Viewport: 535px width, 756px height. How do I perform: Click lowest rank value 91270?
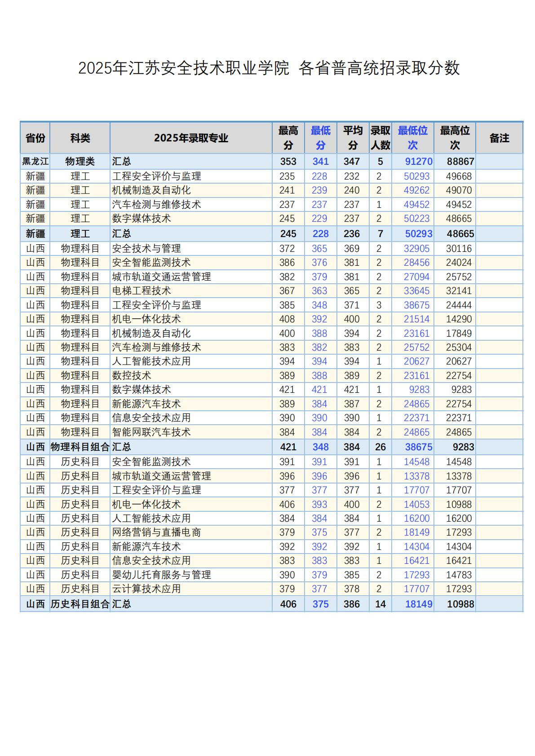pyautogui.click(x=419, y=162)
